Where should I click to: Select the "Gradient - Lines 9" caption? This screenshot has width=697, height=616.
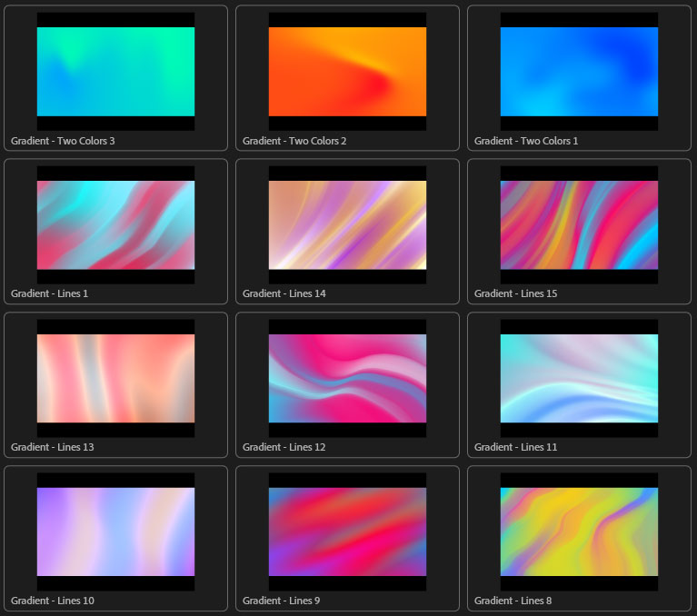click(x=282, y=601)
